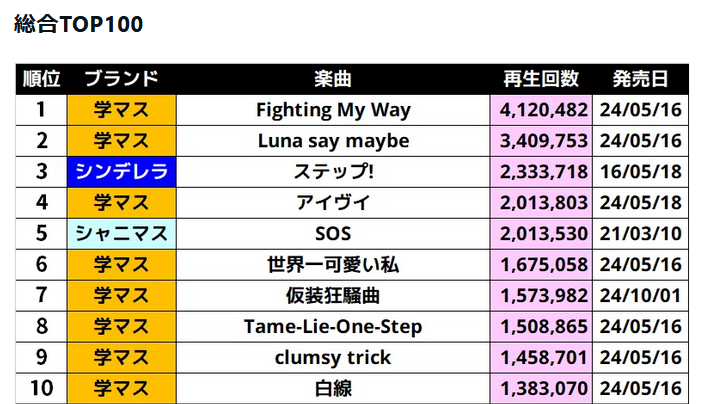Select the song Fighting My Way
Screen dimensions: 710x404
pyautogui.click(x=333, y=110)
